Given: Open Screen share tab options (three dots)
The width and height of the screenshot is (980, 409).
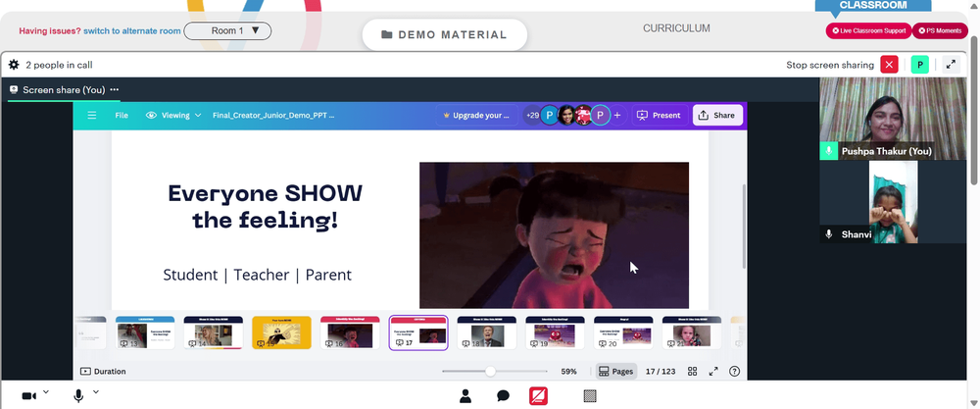Looking at the screenshot, I should 115,89.
